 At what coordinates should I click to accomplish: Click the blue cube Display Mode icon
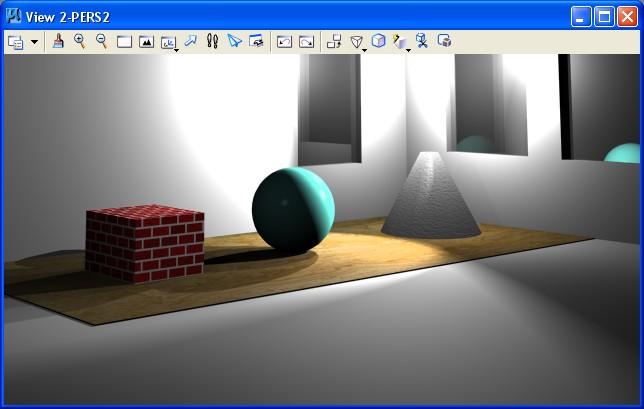[378, 41]
